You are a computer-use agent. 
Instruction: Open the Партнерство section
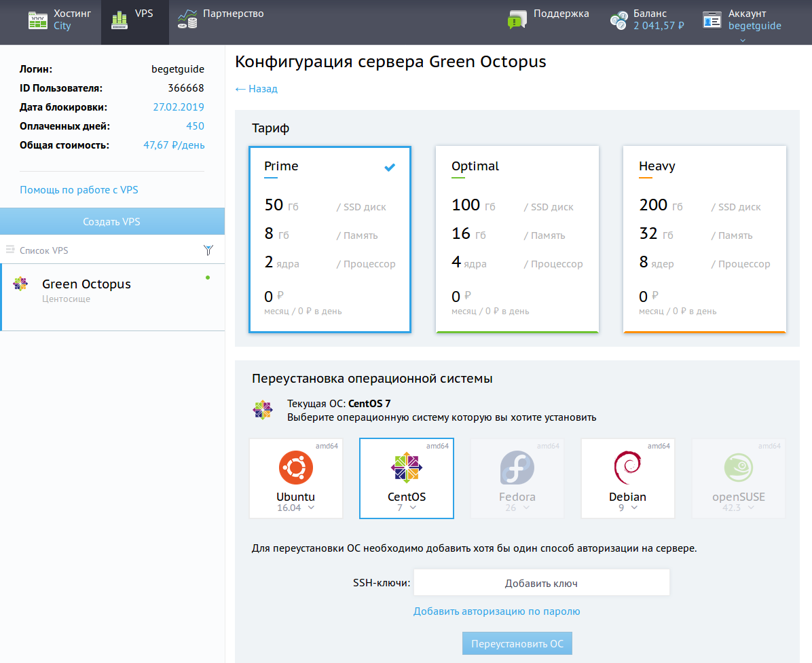(221, 20)
